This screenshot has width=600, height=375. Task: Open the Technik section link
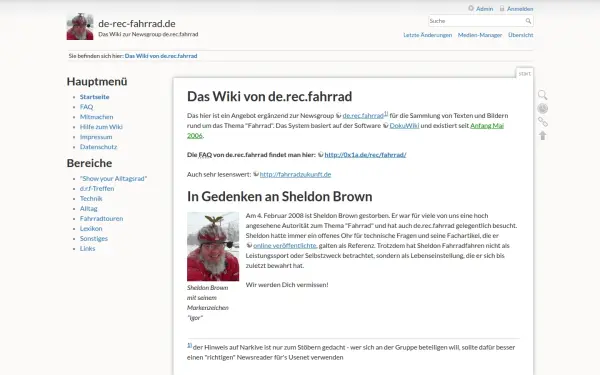pyautogui.click(x=91, y=198)
